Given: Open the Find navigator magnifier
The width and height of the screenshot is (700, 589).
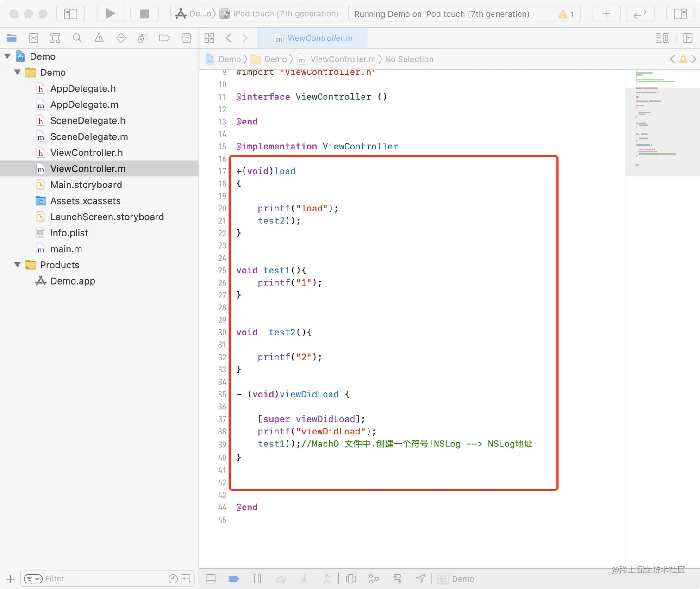Looking at the screenshot, I should coord(77,38).
